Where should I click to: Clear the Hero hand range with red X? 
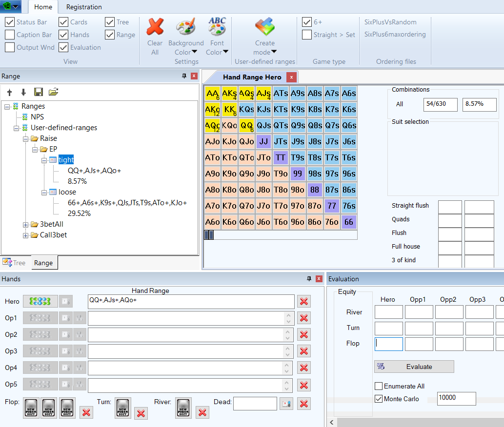point(304,301)
